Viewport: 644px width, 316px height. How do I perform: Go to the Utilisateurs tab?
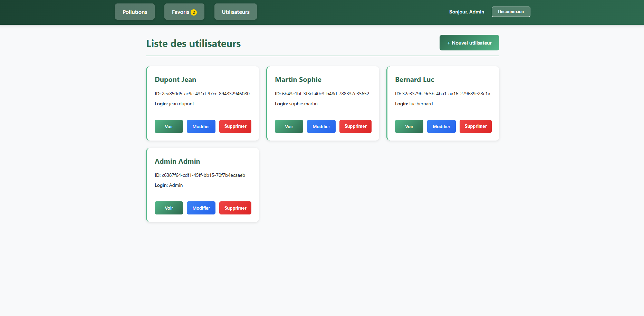point(236,12)
